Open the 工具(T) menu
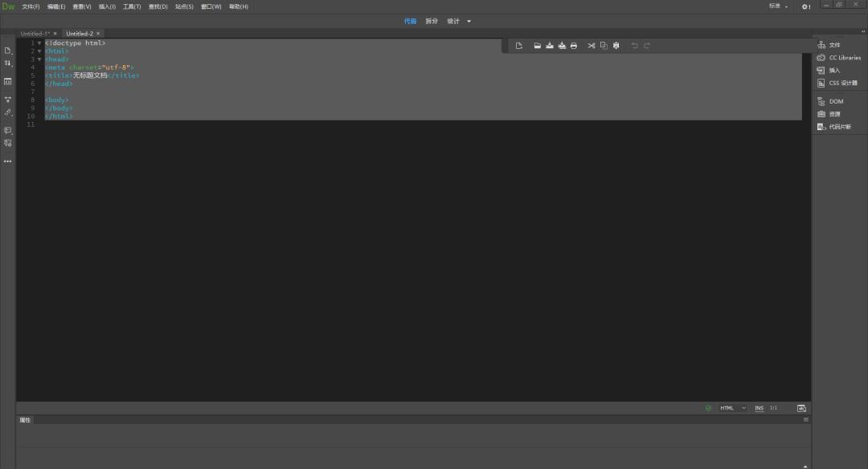Image resolution: width=868 pixels, height=469 pixels. tap(132, 6)
